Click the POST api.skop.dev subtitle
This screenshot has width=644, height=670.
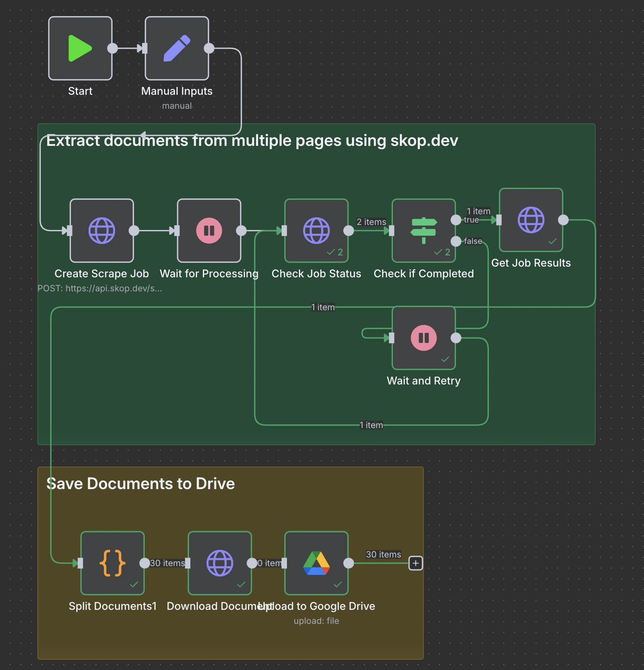pyautogui.click(x=100, y=288)
